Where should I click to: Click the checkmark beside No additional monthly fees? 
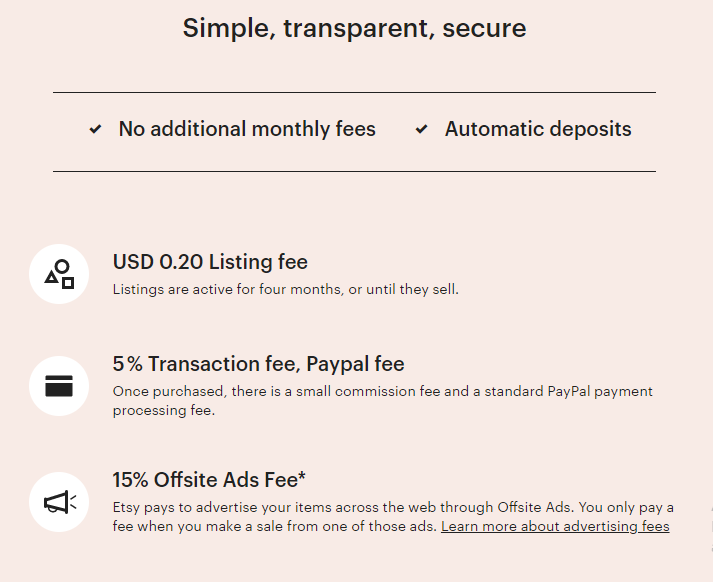click(x=95, y=129)
